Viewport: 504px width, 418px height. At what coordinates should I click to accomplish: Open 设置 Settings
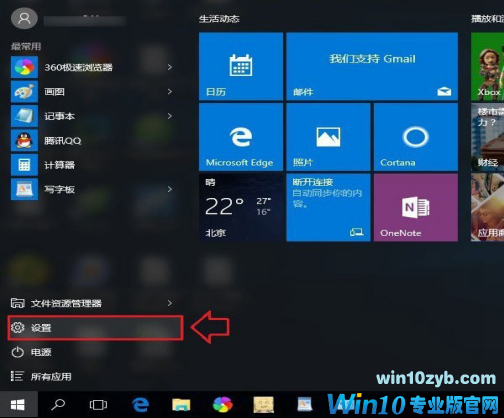point(95,328)
